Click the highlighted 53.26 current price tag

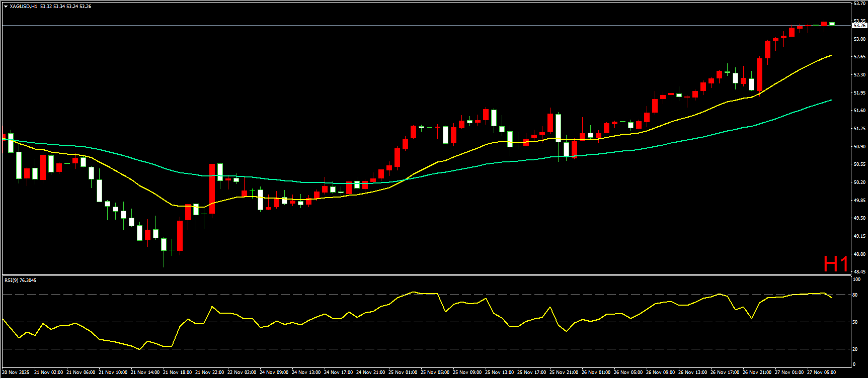pos(859,25)
